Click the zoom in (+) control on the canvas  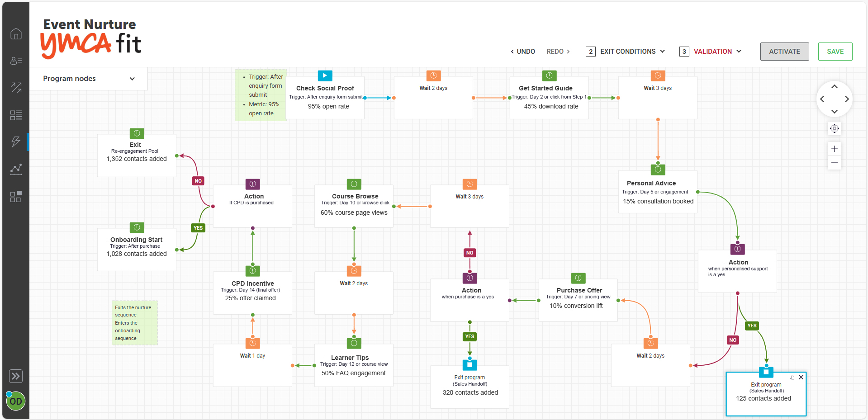coord(835,149)
